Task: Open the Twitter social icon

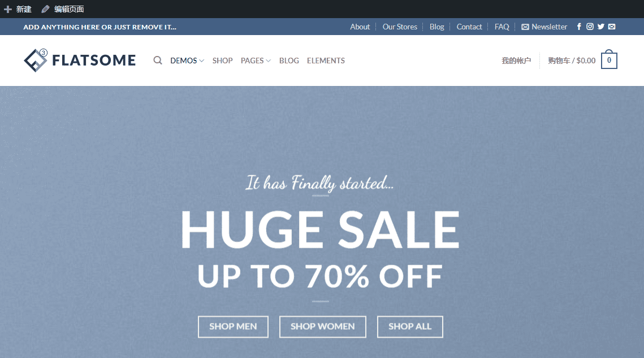Action: coord(601,27)
